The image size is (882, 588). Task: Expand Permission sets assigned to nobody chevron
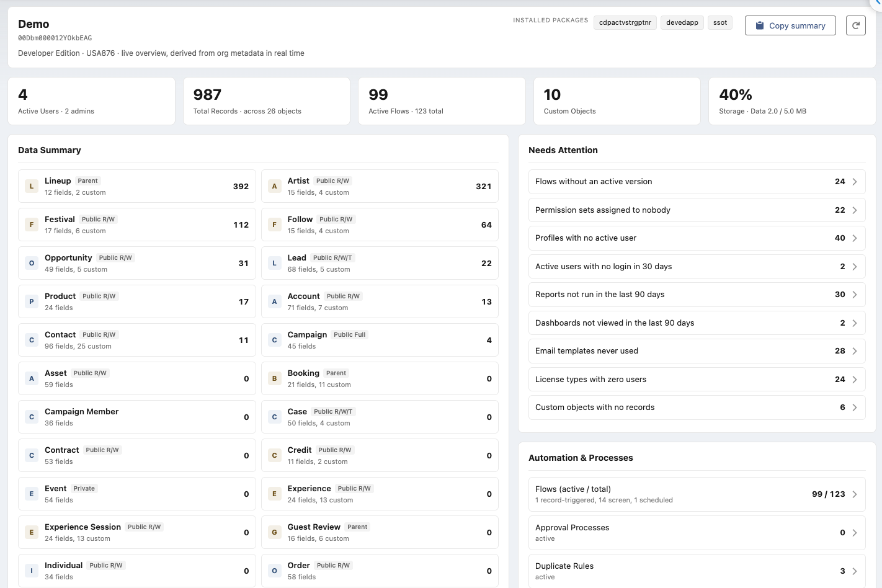(855, 210)
